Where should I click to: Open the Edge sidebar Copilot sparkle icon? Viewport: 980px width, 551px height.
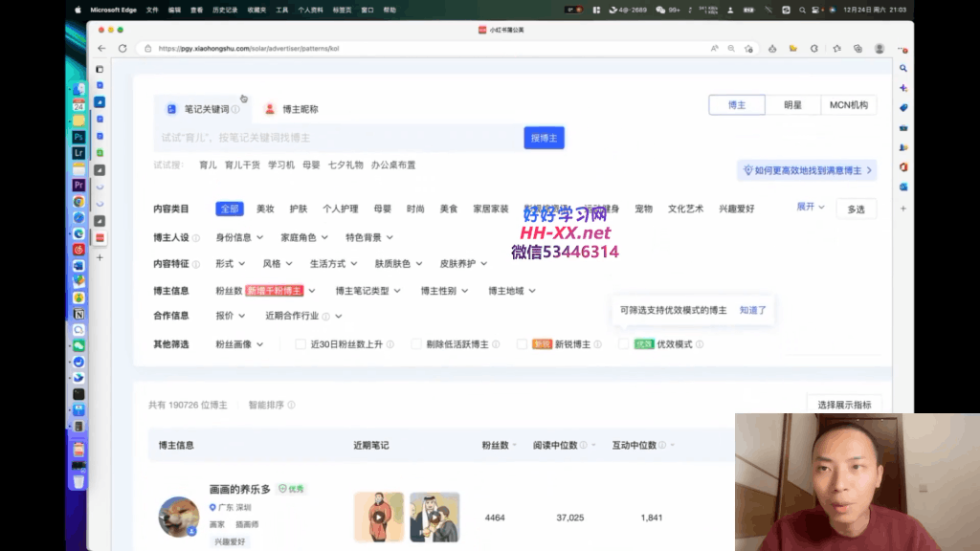[x=903, y=88]
